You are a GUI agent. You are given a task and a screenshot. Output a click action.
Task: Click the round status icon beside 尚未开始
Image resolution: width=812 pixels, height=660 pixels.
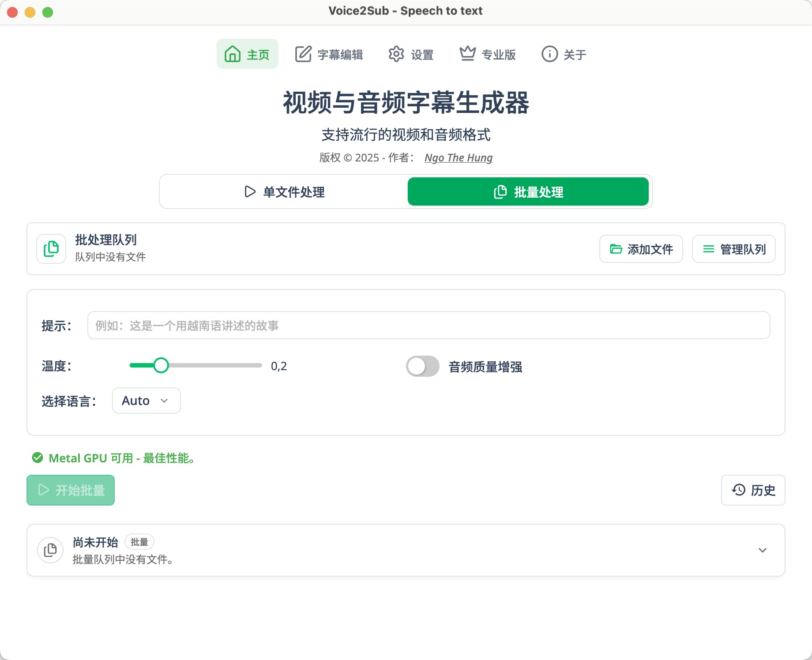(50, 550)
